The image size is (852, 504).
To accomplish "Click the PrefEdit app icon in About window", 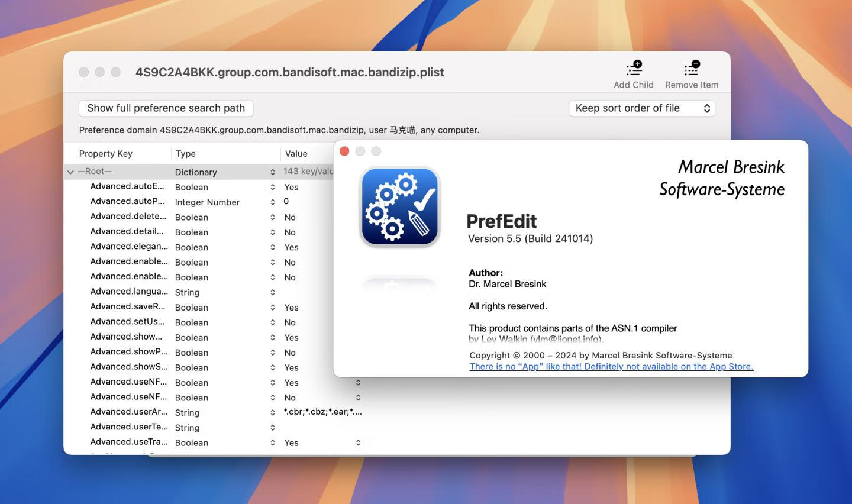I will click(400, 207).
